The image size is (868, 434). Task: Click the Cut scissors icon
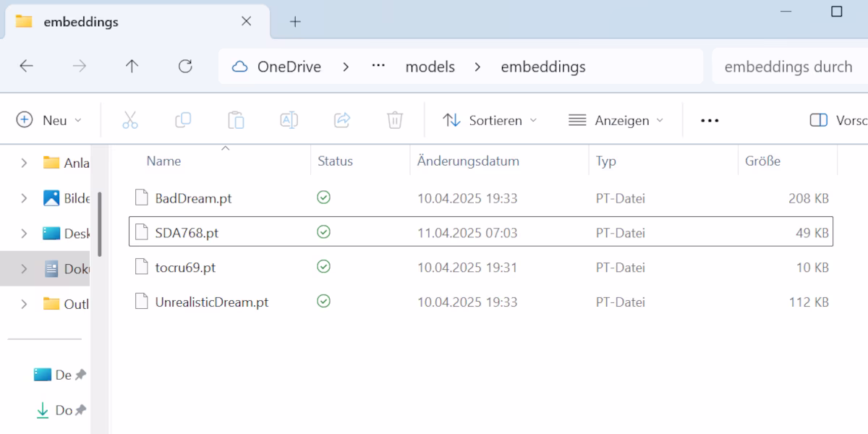tap(130, 120)
